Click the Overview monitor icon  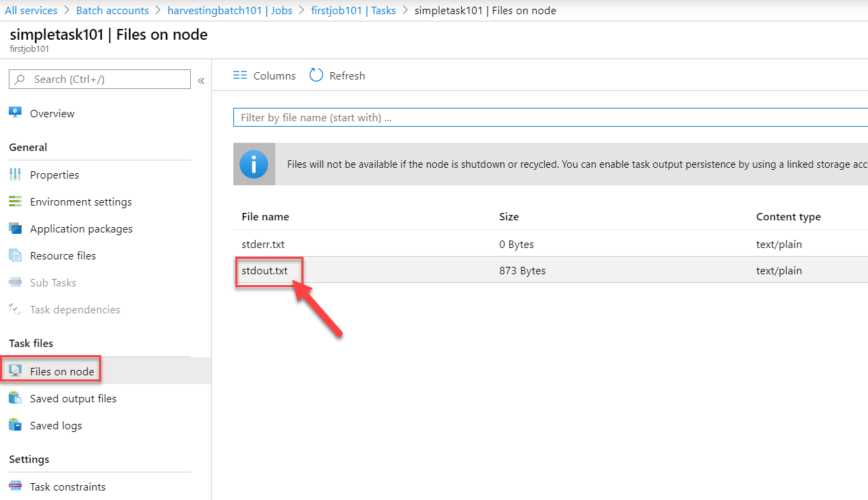tap(16, 113)
